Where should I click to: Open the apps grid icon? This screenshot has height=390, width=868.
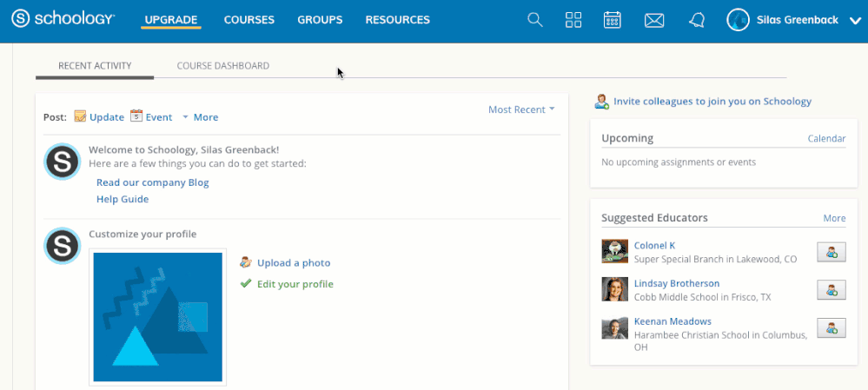(x=573, y=20)
